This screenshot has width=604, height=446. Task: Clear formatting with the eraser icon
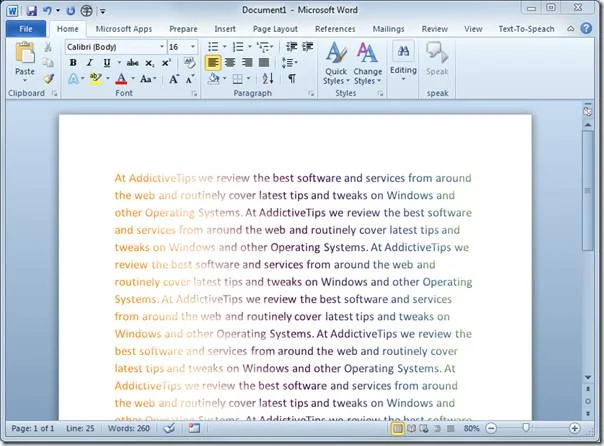tap(190, 63)
